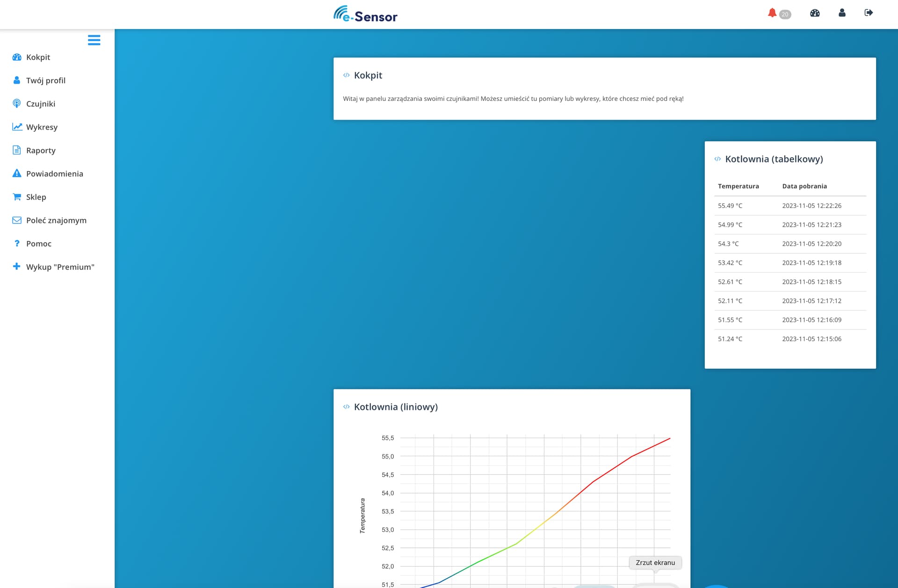Click the red notifications bell icon
This screenshot has height=588, width=898.
point(772,13)
